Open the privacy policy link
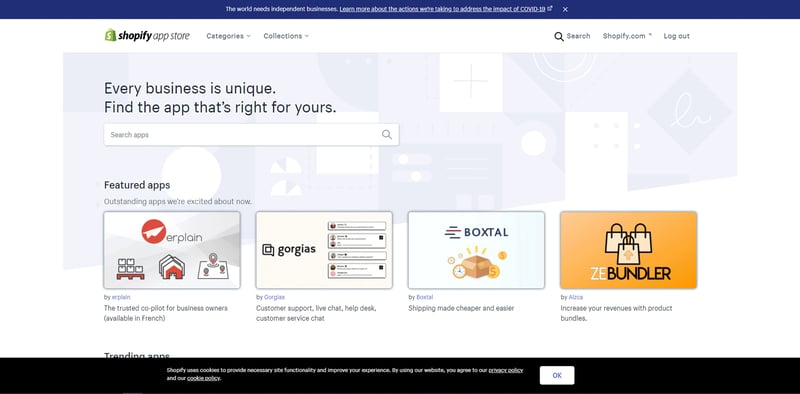The image size is (800, 394). (506, 371)
